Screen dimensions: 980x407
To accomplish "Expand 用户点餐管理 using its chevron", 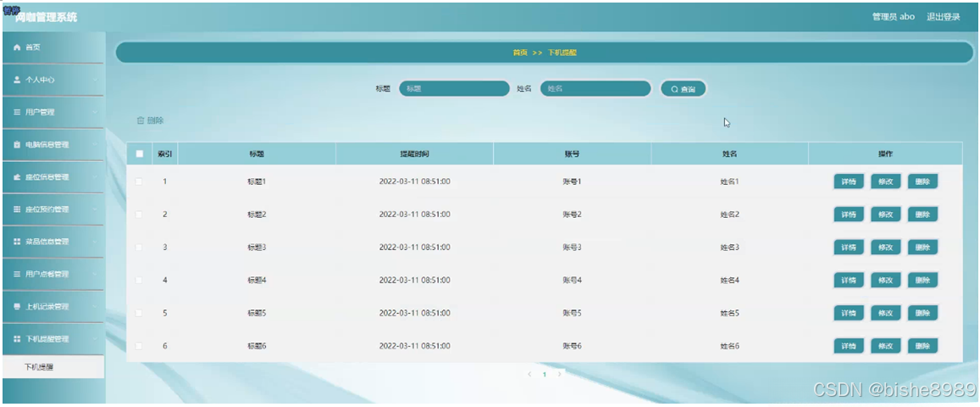I will (95, 274).
